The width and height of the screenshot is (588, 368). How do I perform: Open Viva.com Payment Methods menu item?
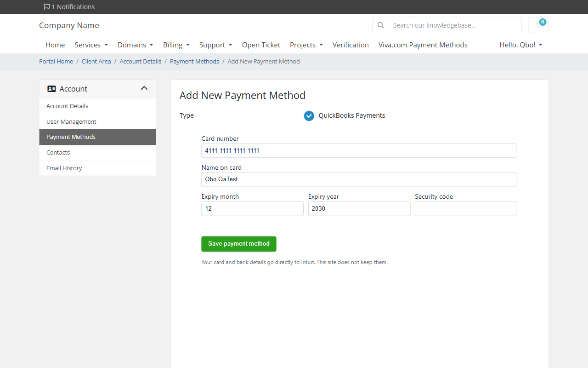pyautogui.click(x=423, y=45)
